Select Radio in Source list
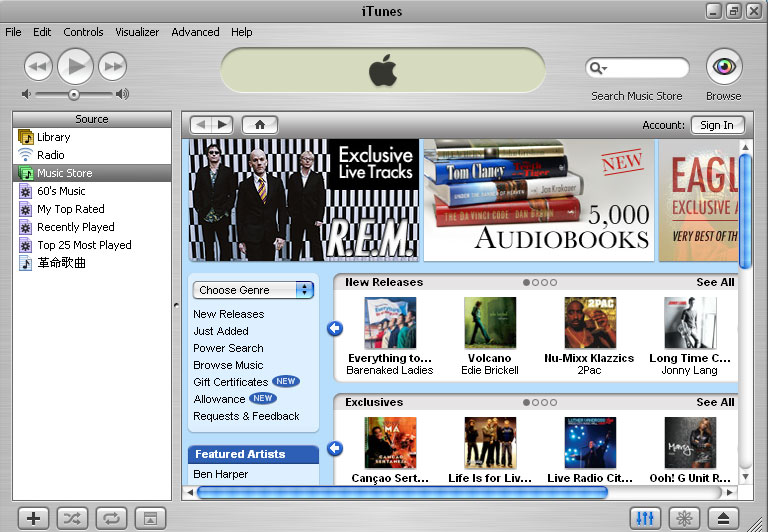768x532 pixels. [92, 155]
